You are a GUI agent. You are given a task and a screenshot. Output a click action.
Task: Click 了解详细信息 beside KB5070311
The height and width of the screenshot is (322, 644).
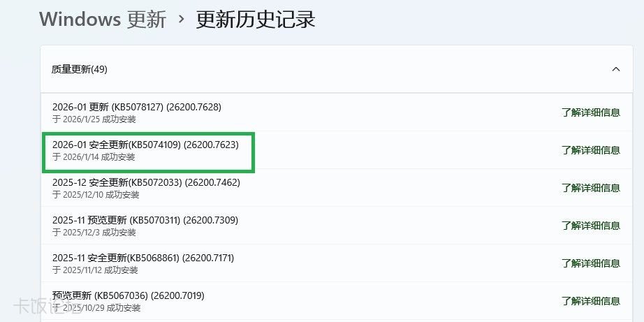(590, 225)
